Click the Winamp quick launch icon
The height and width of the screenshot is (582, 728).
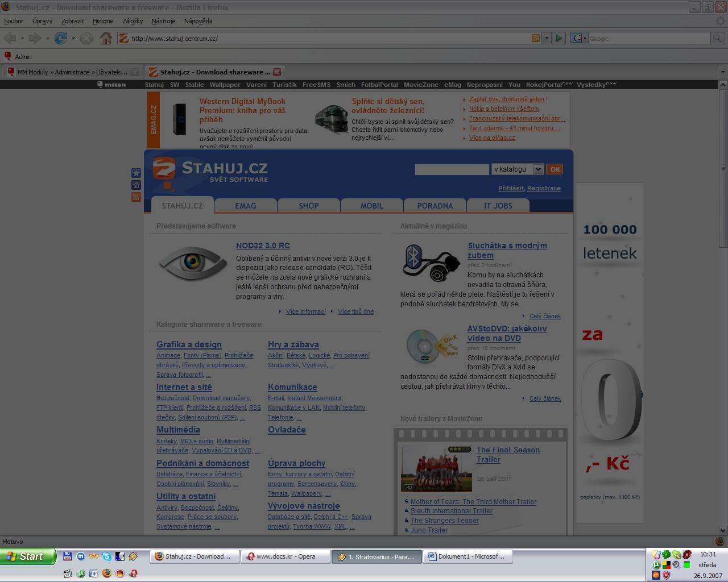[x=133, y=556]
